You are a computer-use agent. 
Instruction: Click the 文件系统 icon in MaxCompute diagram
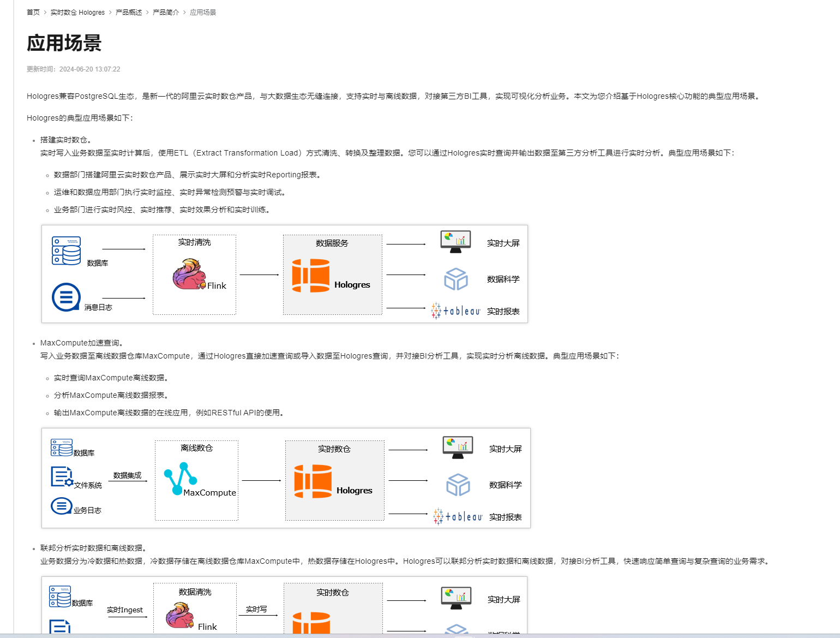62,476
